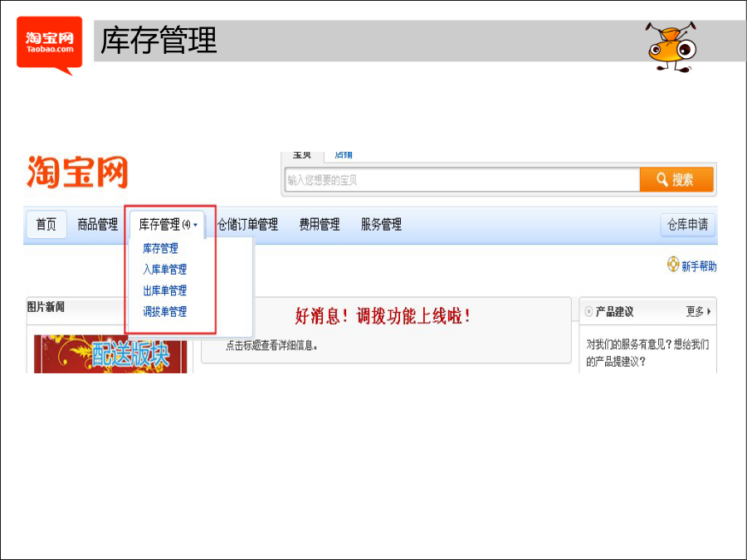Image resolution: width=747 pixels, height=560 pixels.
Task: Select 库存管理 in the dropdown list
Action: coord(160,248)
